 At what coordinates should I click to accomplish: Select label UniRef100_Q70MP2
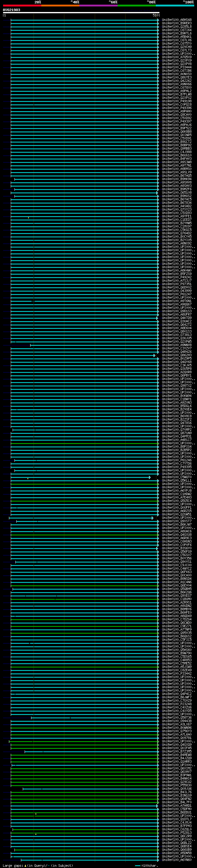pyautogui.click(x=177, y=430)
